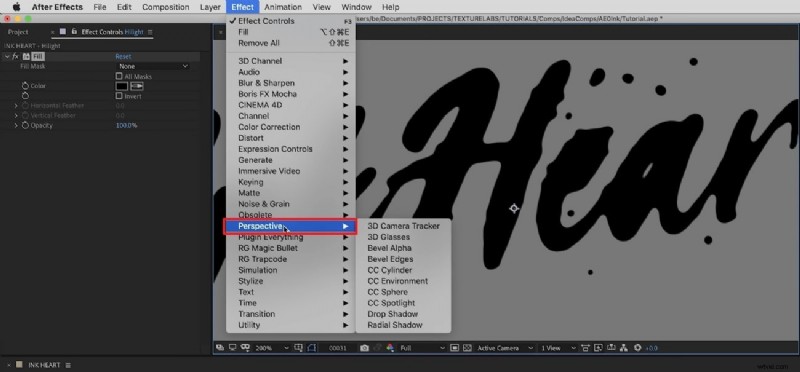Open the 200% magnification dropdown
The height and width of the screenshot is (372, 800).
point(272,348)
